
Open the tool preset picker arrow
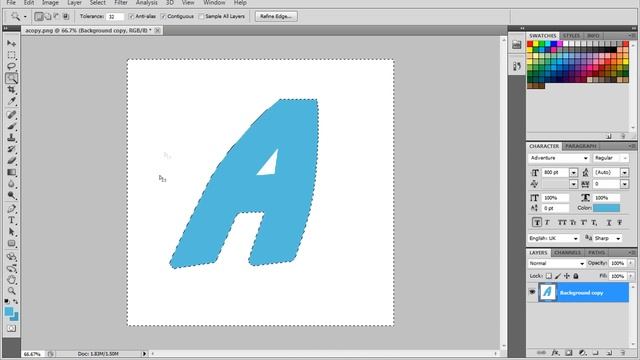pos(25,16)
